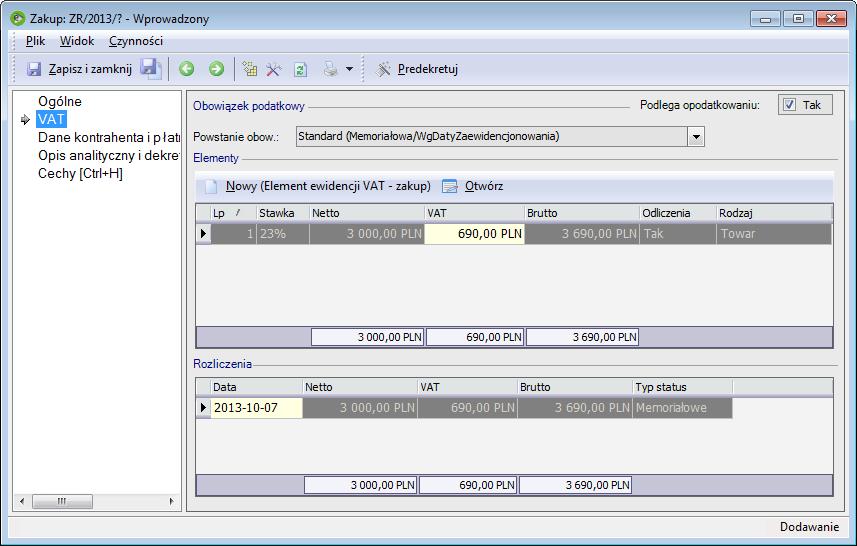Click the Predekretuj button
This screenshot has width=857, height=546.
pyautogui.click(x=416, y=69)
